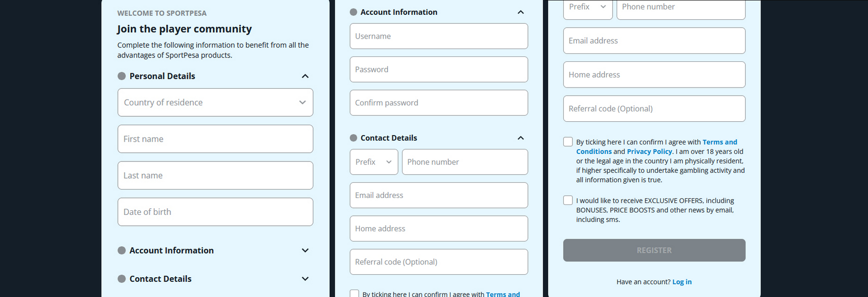868x297 pixels.
Task: Collapse the expanded Account Information section chevron
Action: (521, 12)
